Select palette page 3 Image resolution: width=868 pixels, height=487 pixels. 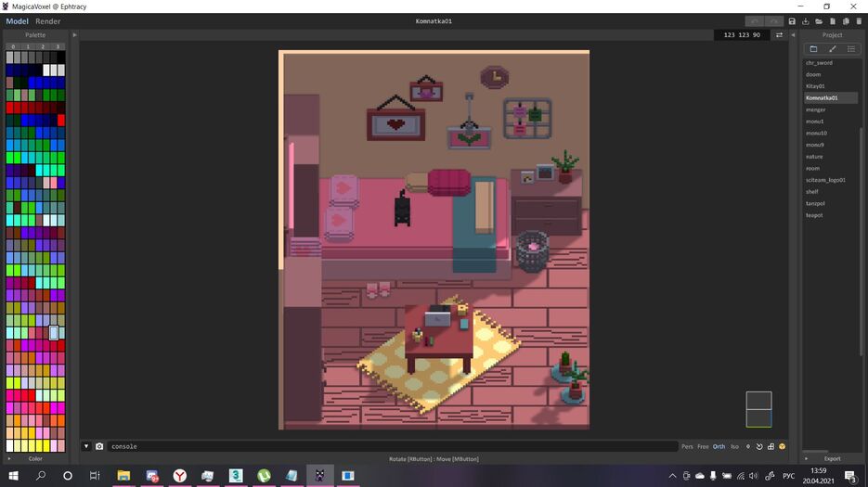[x=58, y=46]
